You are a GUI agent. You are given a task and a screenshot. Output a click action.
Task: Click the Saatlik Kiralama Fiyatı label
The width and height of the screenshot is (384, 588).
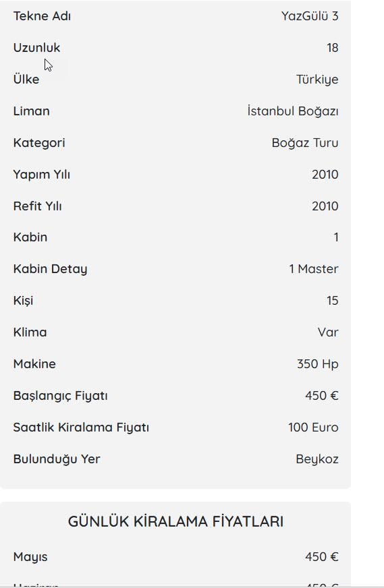pos(81,428)
